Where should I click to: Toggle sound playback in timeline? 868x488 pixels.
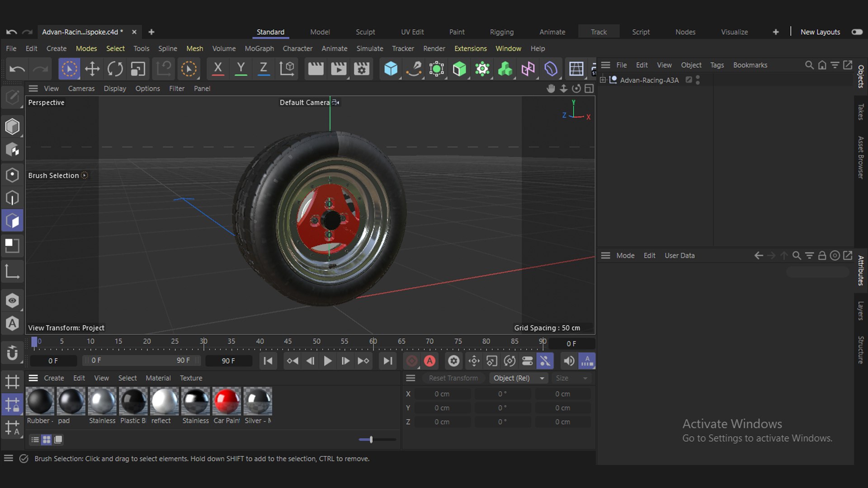[x=569, y=361]
